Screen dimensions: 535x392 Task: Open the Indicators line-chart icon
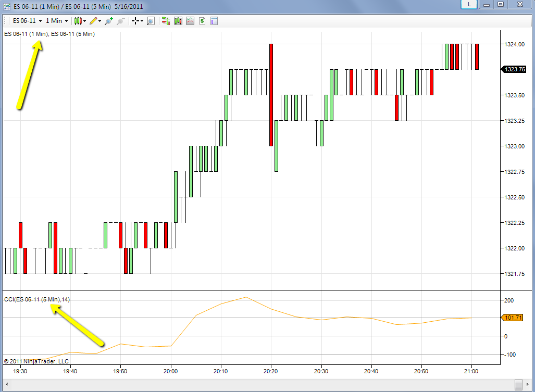tap(190, 21)
